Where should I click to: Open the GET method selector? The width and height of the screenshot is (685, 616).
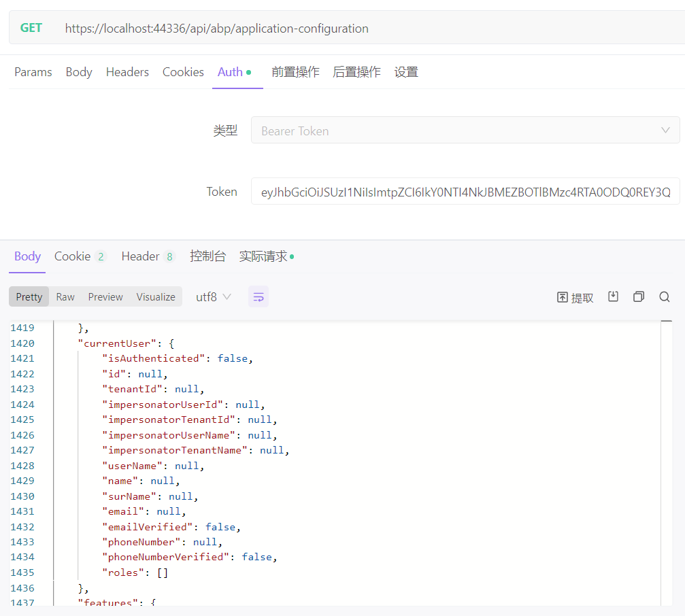tap(31, 28)
